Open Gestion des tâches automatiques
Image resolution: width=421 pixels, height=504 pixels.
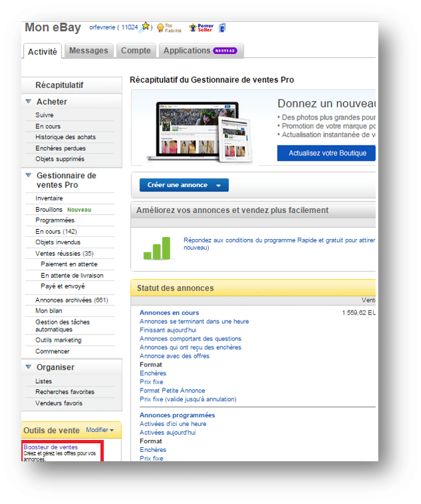coord(62,326)
